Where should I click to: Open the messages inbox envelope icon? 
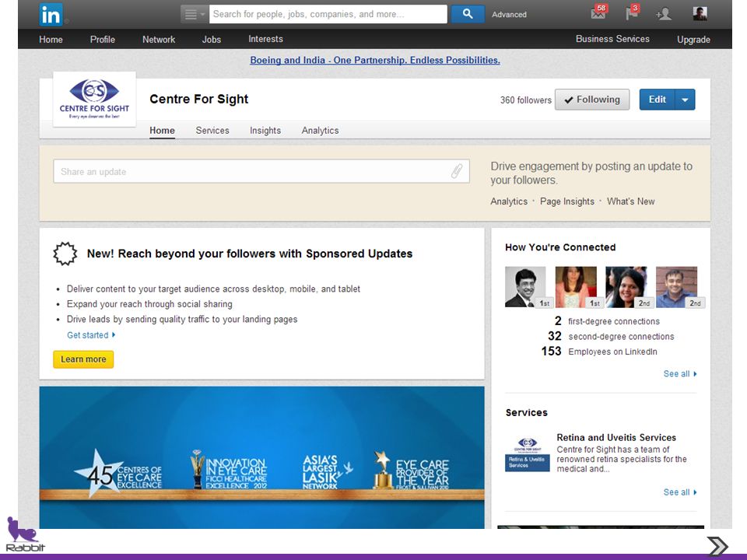[x=598, y=12]
